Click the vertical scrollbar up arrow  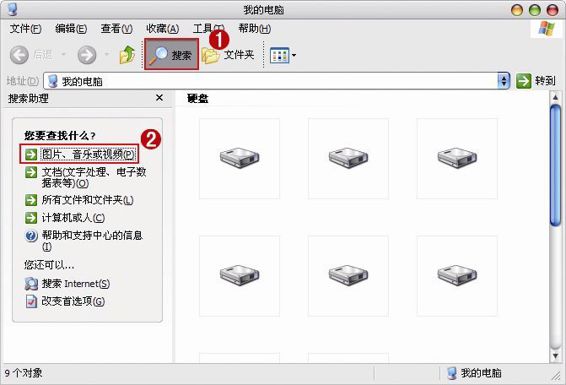(555, 97)
